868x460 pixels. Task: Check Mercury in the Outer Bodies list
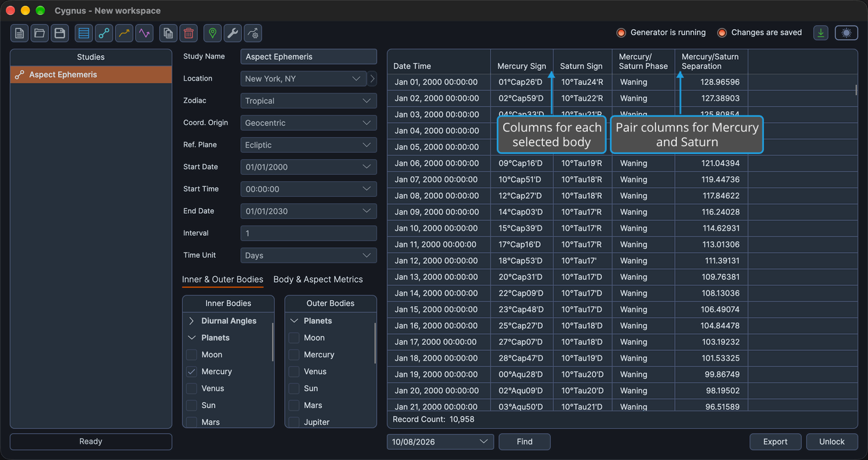[x=294, y=355]
